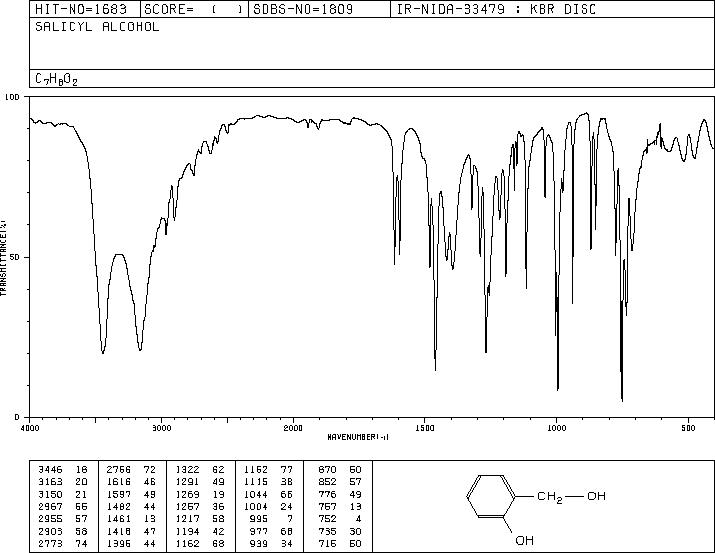Click the 2967 entry in the peak list

point(50,506)
